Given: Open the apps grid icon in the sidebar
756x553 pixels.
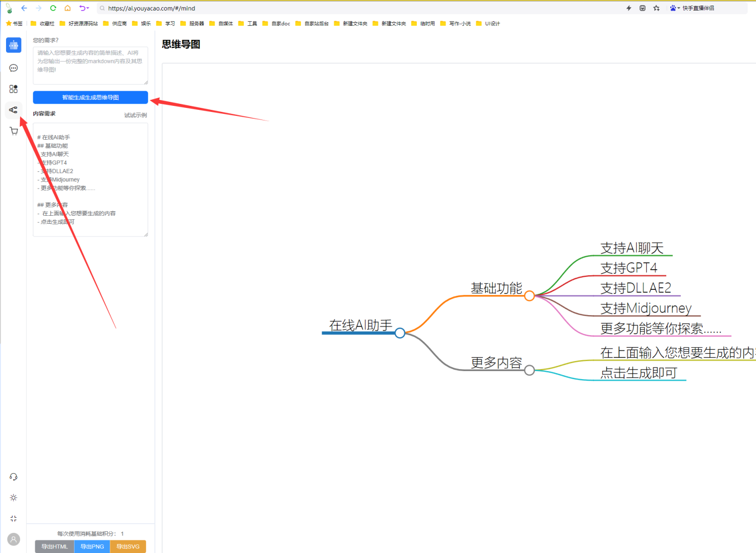Looking at the screenshot, I should click(x=14, y=89).
